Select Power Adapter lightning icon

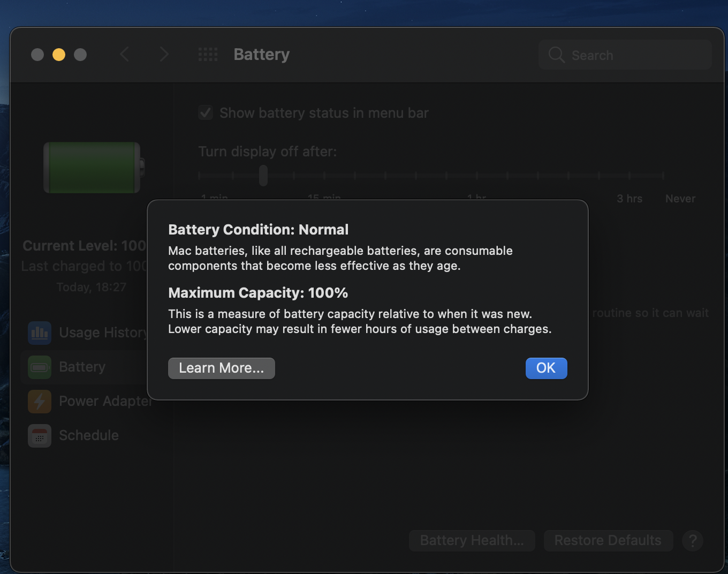tap(40, 401)
